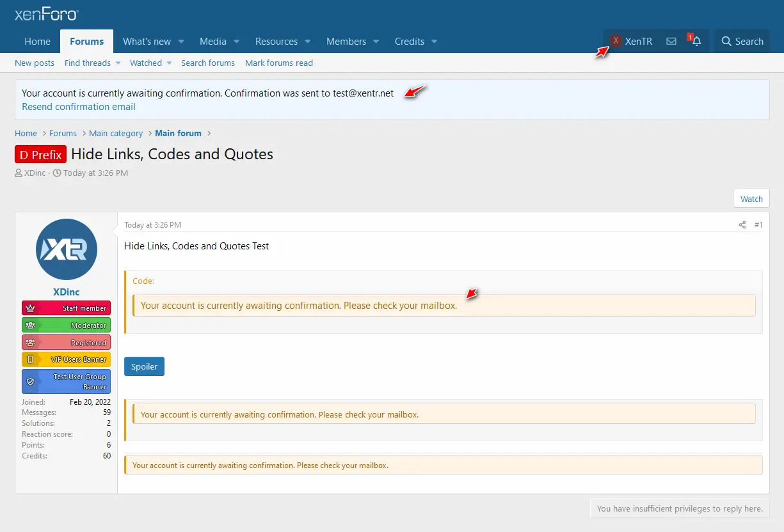Go to Forums breadcrumb
784x532 pixels.
63,133
